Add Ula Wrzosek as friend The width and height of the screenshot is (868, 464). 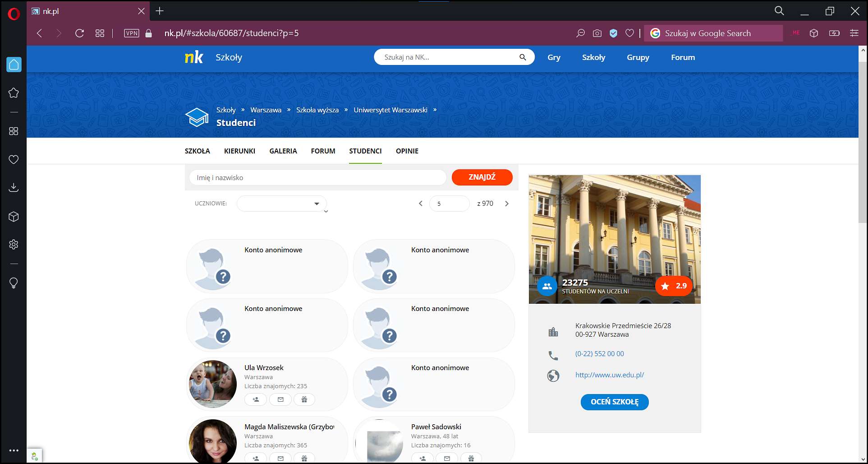click(x=256, y=399)
